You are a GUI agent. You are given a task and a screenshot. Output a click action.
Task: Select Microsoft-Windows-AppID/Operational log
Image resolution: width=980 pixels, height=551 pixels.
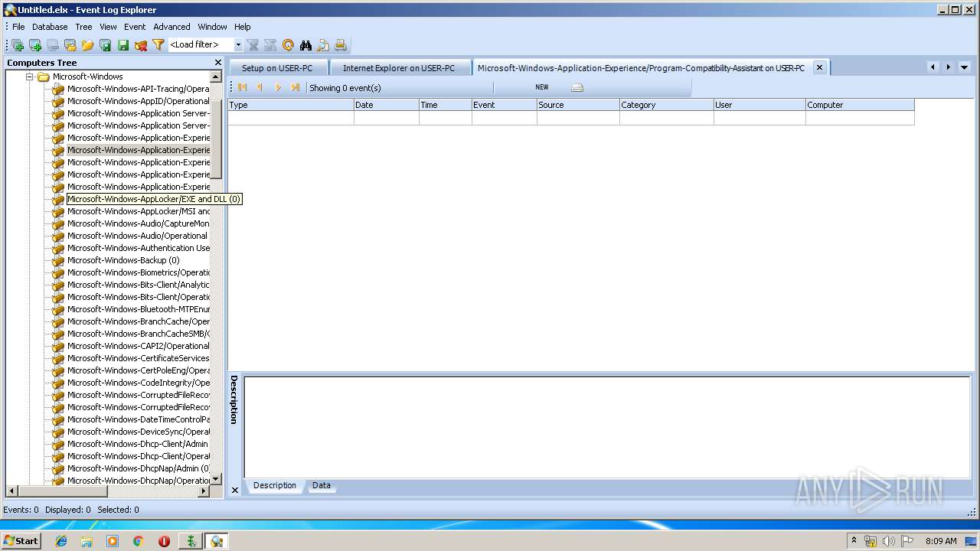tap(138, 101)
